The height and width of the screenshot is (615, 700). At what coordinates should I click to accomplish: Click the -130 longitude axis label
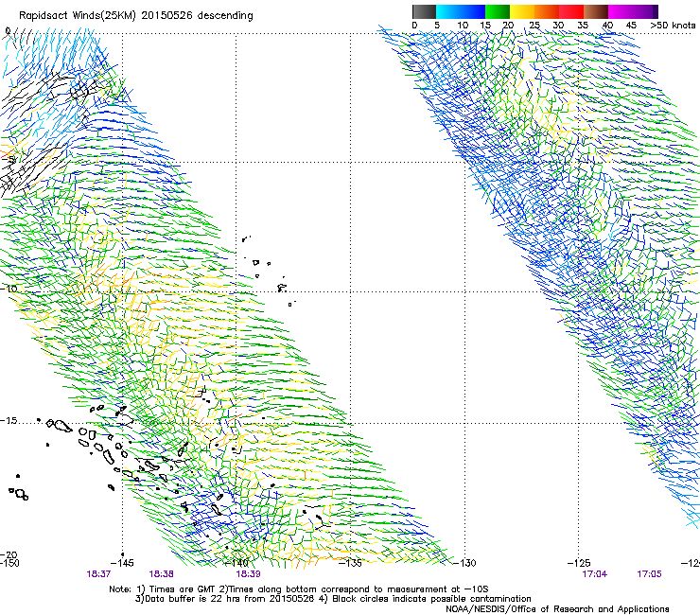464,563
